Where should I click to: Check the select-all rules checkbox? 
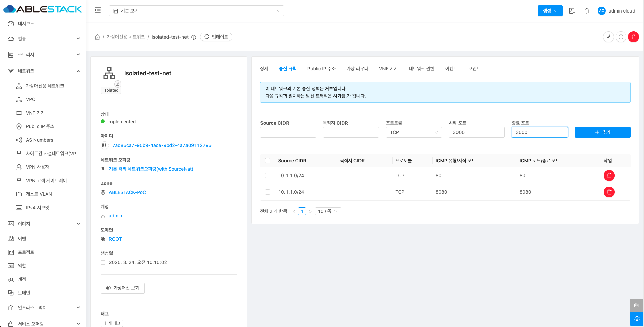(268, 161)
